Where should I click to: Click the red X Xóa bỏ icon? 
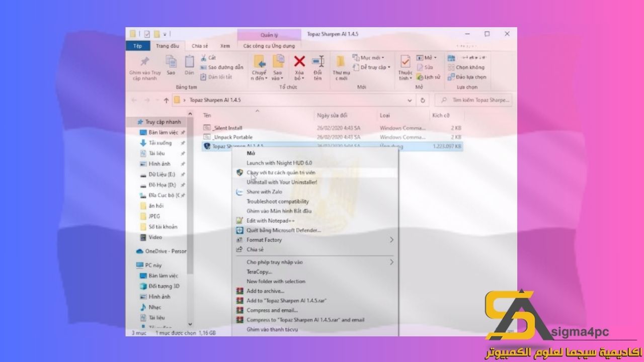299,61
